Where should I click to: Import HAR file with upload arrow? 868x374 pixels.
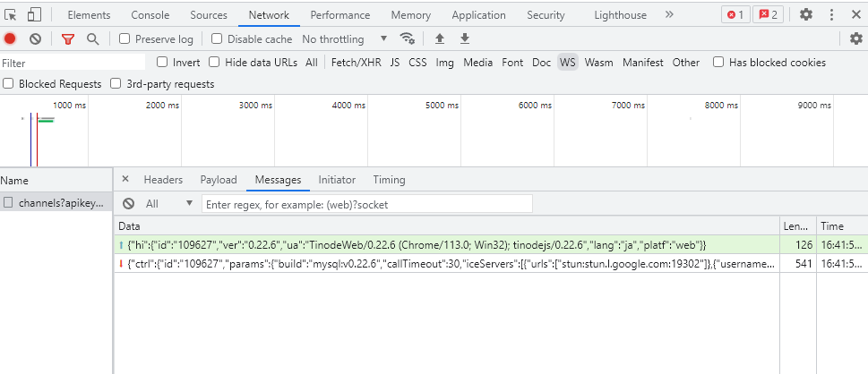[440, 38]
